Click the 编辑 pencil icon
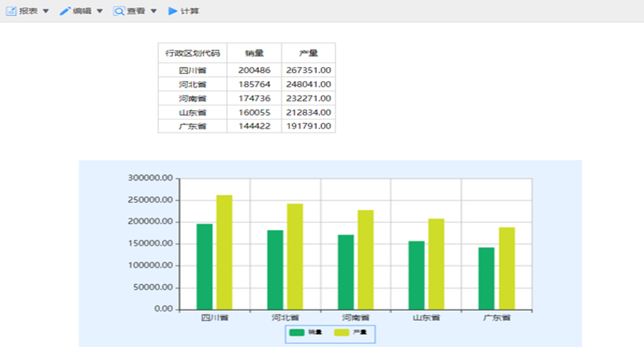This screenshot has width=644, height=362. [x=65, y=11]
